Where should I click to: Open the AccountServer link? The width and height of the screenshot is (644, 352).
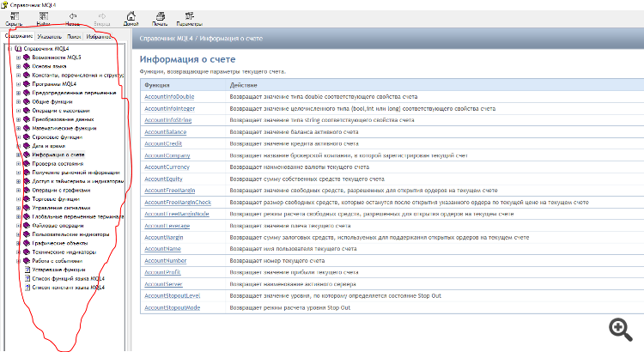(x=163, y=284)
